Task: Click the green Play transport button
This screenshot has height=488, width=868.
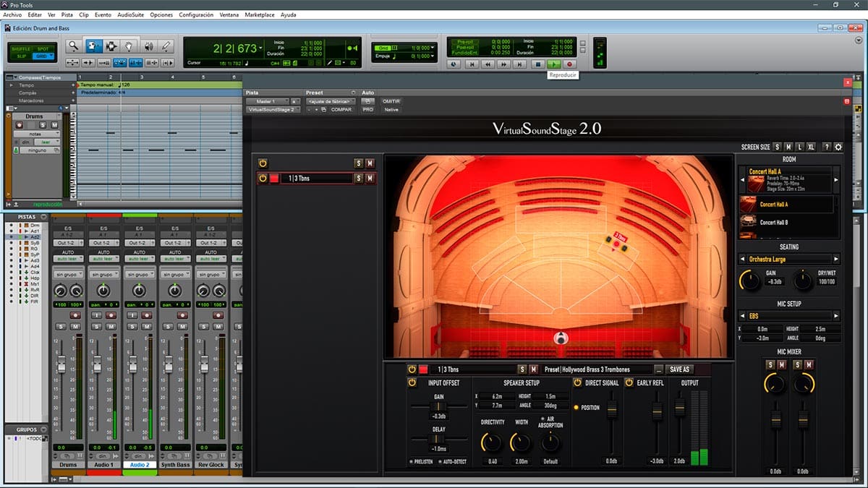Action: click(555, 64)
